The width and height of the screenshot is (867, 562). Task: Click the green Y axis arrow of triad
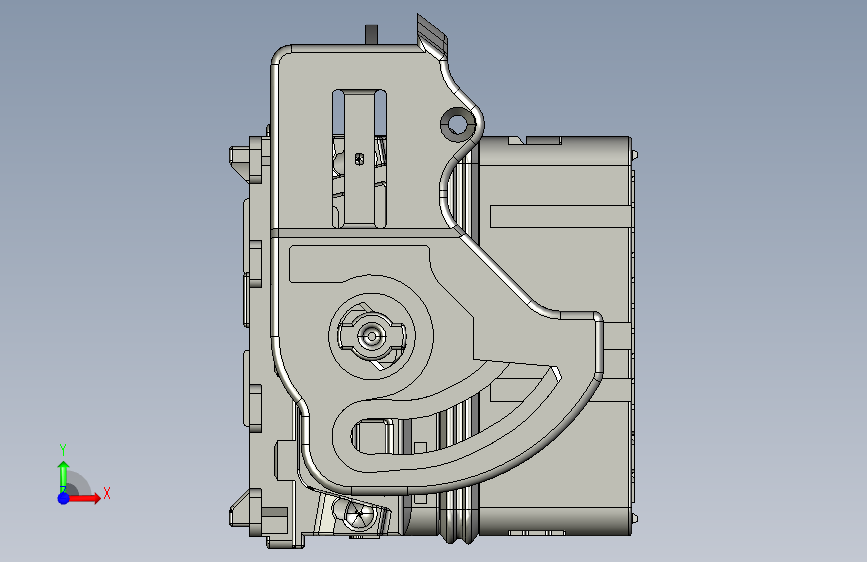pos(64,476)
